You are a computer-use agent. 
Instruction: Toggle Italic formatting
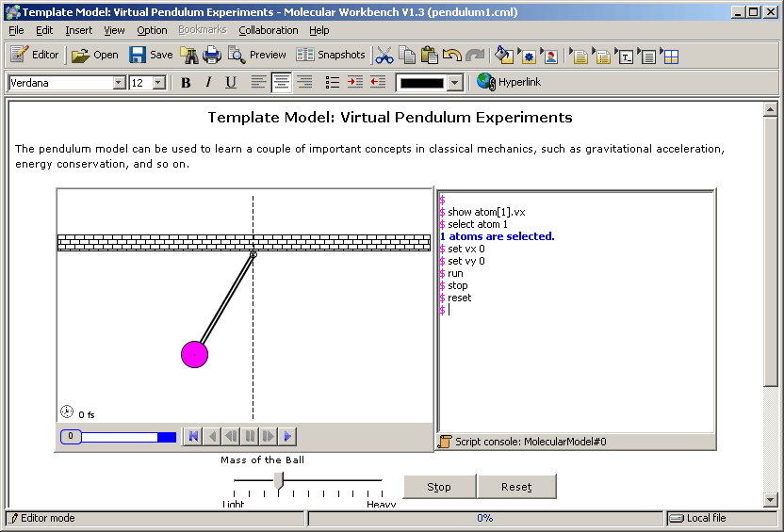208,83
